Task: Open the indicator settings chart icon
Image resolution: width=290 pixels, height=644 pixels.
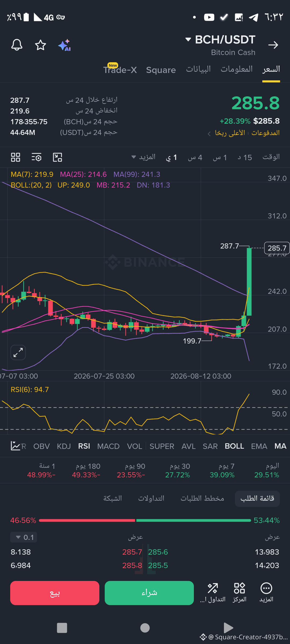Action: 15,446
